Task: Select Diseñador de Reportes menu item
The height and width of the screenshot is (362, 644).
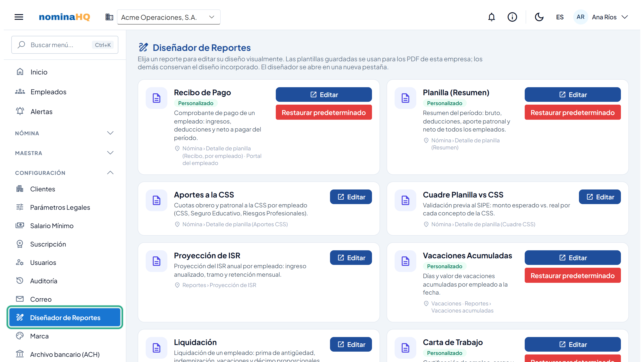Action: (65, 317)
